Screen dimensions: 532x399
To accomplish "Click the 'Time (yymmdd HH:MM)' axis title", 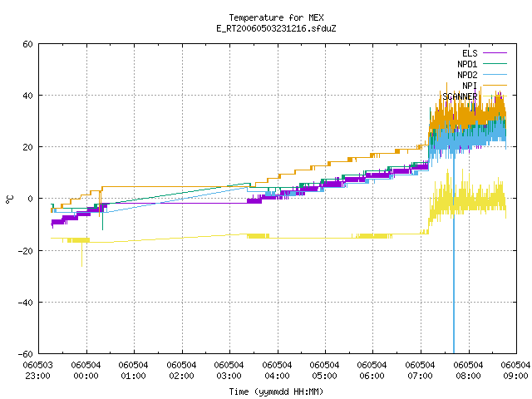I will point(276,392).
